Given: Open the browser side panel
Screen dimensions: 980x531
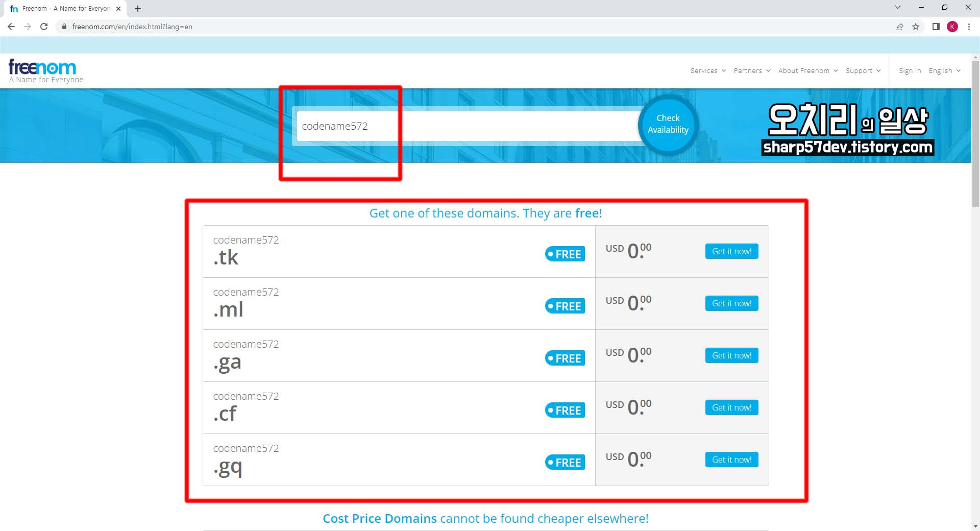Looking at the screenshot, I should click(936, 27).
